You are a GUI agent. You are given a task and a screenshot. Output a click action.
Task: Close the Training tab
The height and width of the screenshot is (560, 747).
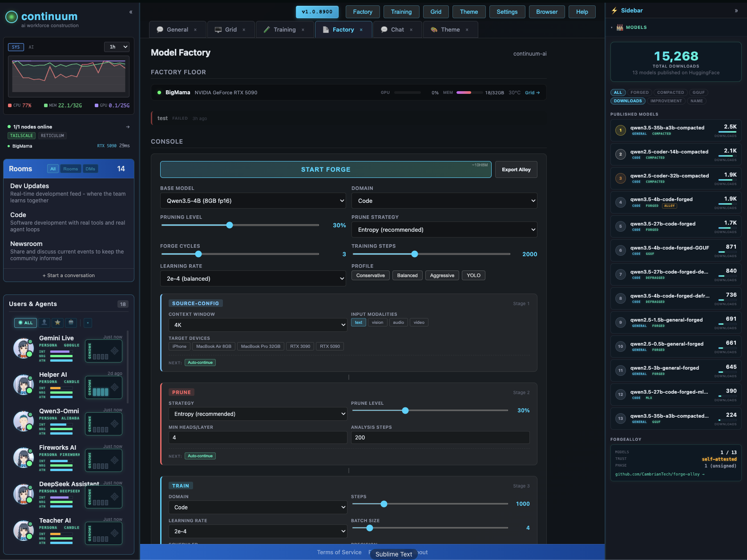point(303,30)
